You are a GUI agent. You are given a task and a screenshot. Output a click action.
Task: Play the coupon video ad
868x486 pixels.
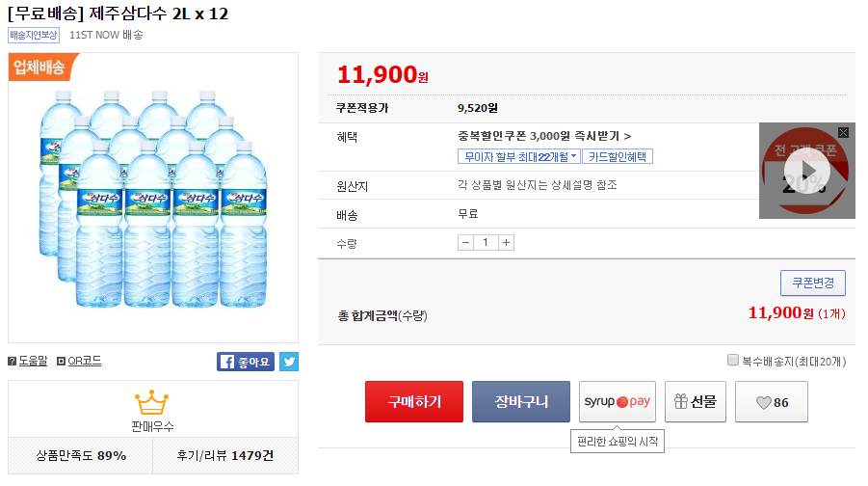click(x=806, y=171)
